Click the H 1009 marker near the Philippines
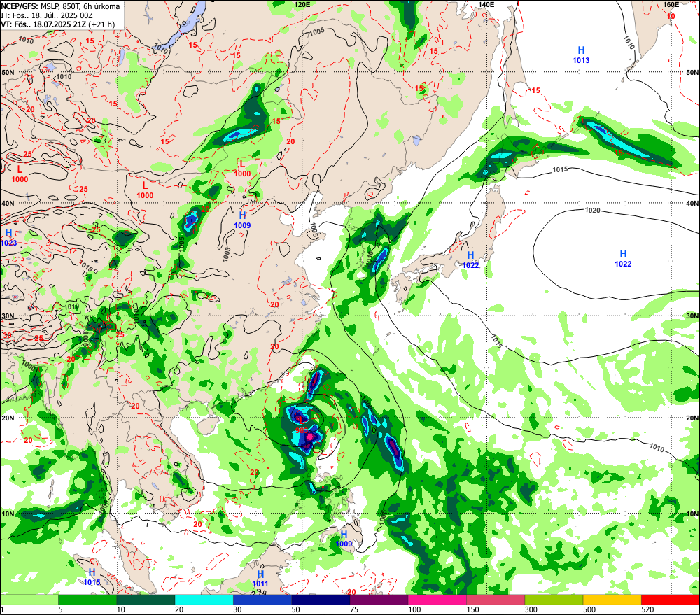Screen dimensions: 700x615 (344, 539)
